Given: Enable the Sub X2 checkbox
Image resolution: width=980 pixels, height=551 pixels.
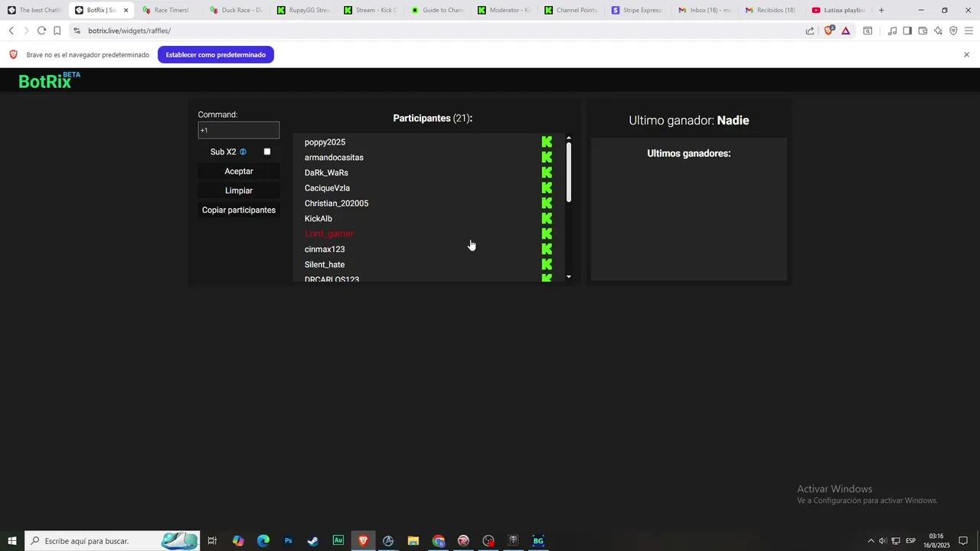Looking at the screenshot, I should (267, 152).
